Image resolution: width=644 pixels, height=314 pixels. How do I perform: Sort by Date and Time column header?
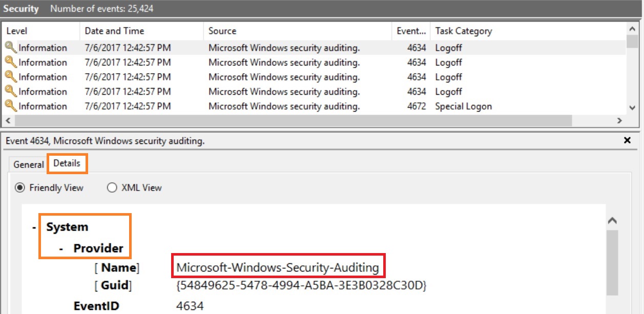click(141, 31)
